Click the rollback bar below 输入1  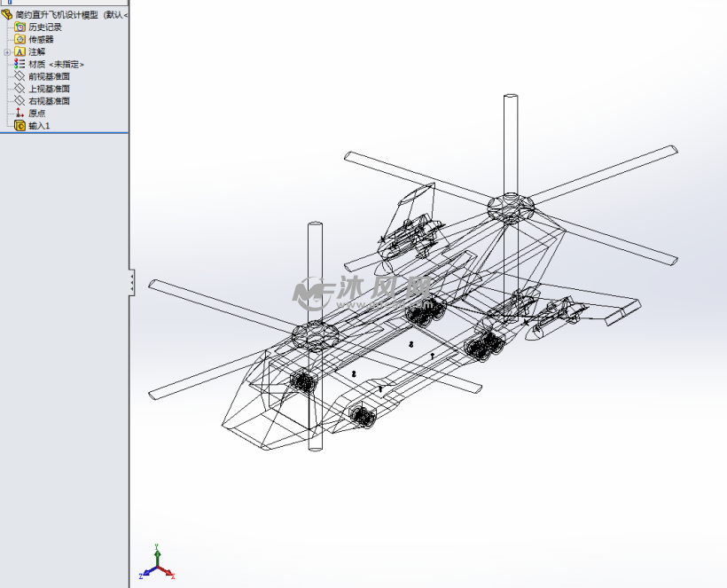pos(64,133)
